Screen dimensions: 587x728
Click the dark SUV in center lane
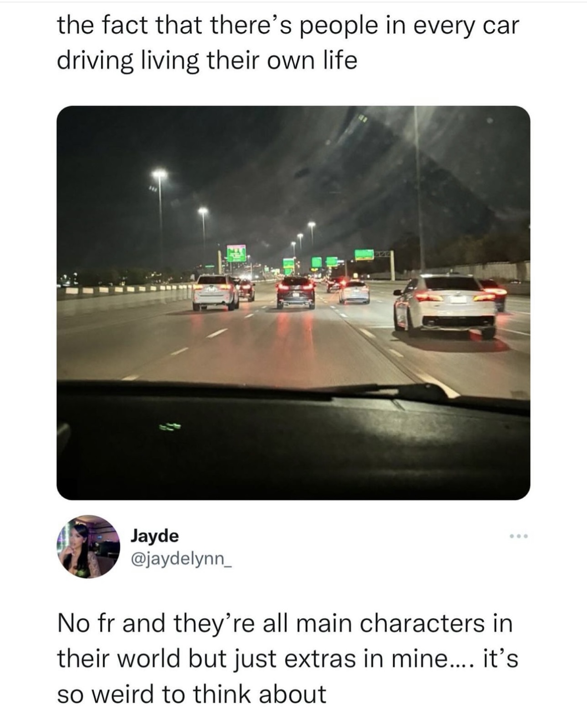(x=296, y=292)
